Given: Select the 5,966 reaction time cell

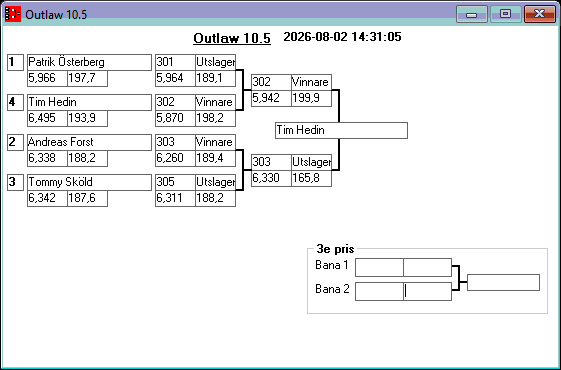Looking at the screenshot, I should (47, 78).
